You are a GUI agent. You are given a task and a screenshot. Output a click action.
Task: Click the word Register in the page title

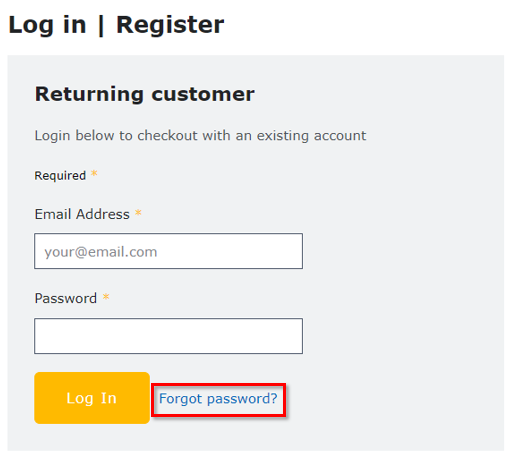click(x=170, y=25)
